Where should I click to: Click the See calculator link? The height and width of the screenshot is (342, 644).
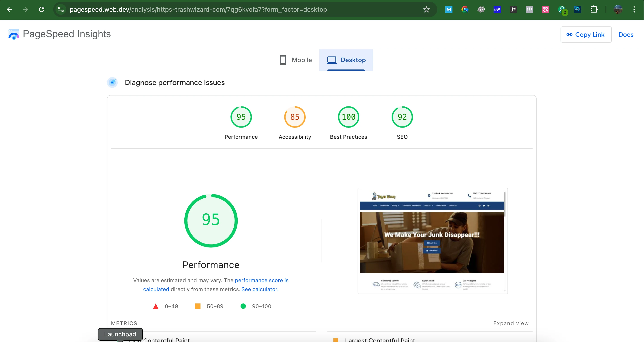pyautogui.click(x=259, y=289)
